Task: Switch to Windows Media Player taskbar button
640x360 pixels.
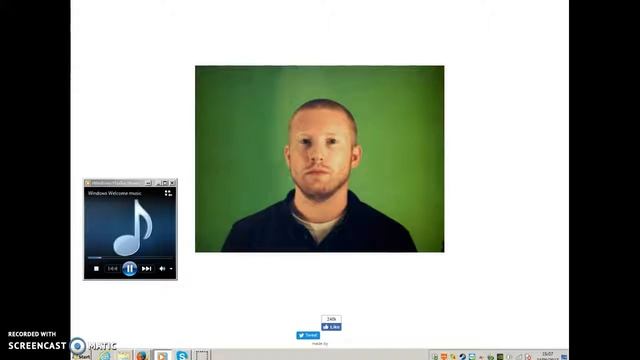Action: coord(162,355)
